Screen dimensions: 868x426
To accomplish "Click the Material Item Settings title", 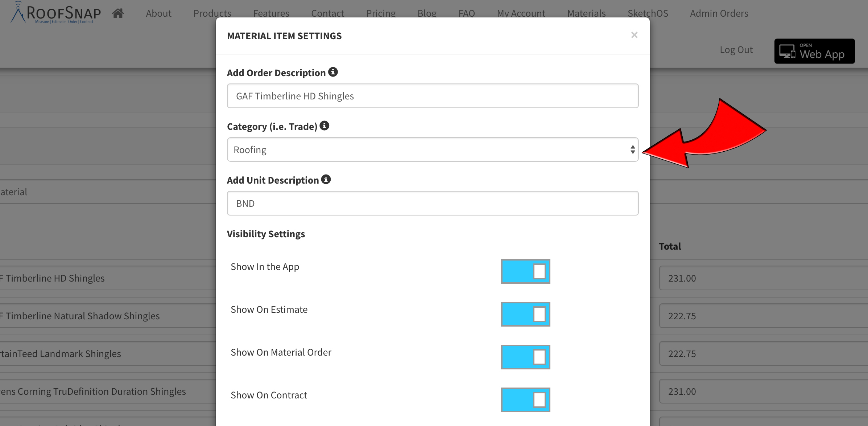I will point(284,36).
